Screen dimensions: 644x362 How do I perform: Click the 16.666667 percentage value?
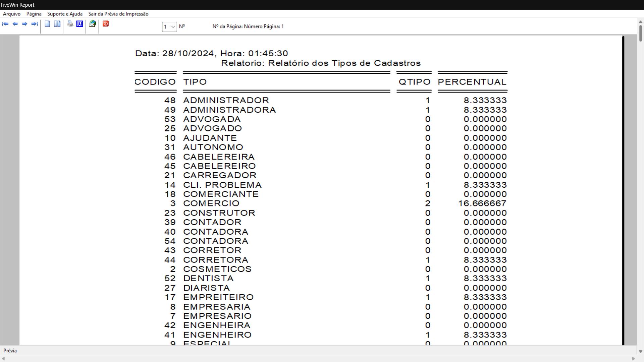click(482, 203)
